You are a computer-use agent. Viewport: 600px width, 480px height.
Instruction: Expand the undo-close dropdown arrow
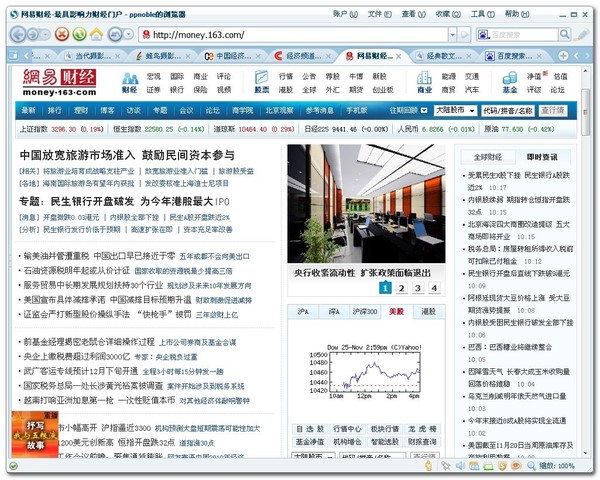tap(129, 35)
